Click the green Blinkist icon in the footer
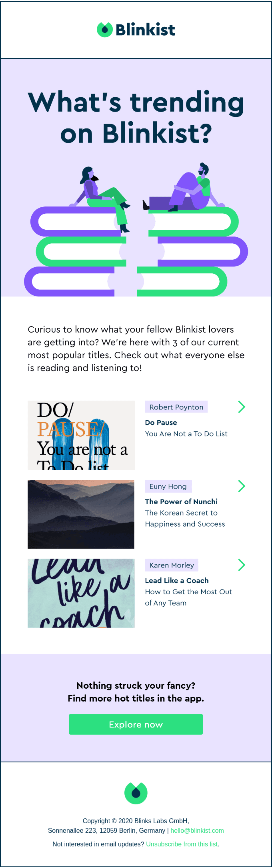Screen dimensions: 272x868 pos(136,792)
